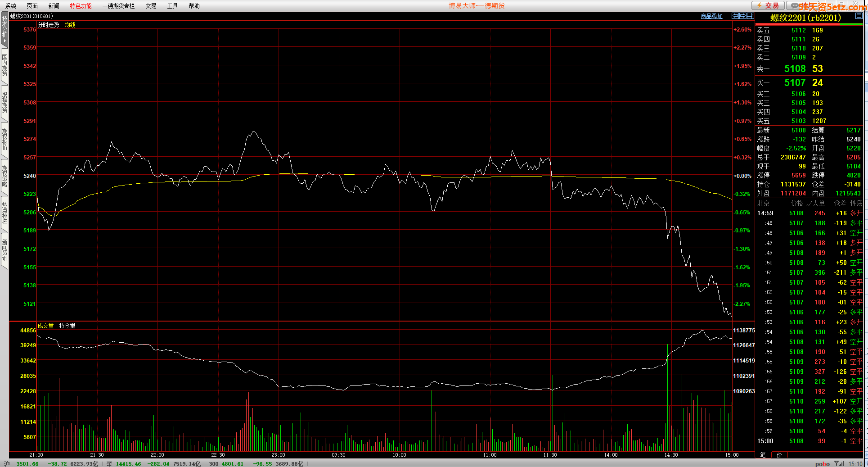Screen dimensions: 868x467
Task: Open the 新闻 menu
Action: click(54, 6)
